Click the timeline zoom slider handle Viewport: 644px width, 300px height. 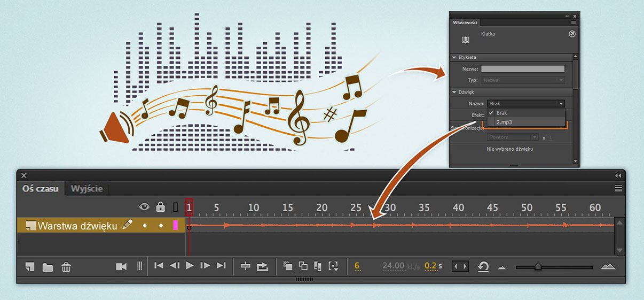point(538,266)
